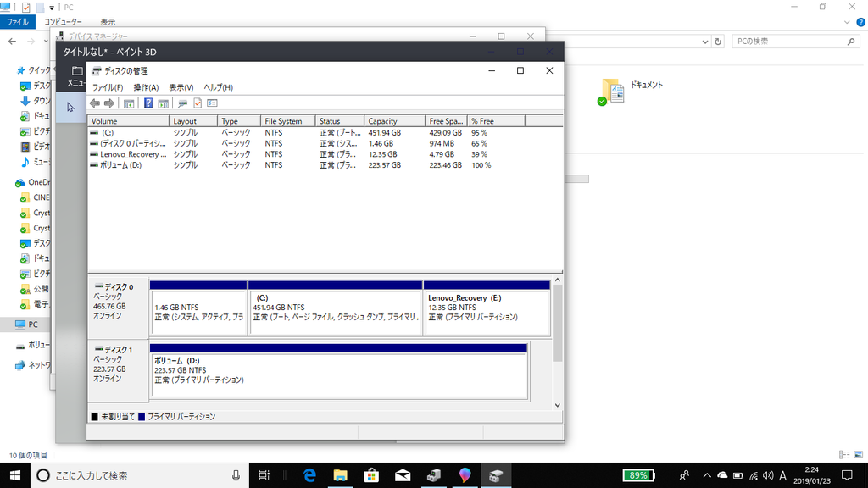Click the view settings list toolbar icon

212,103
